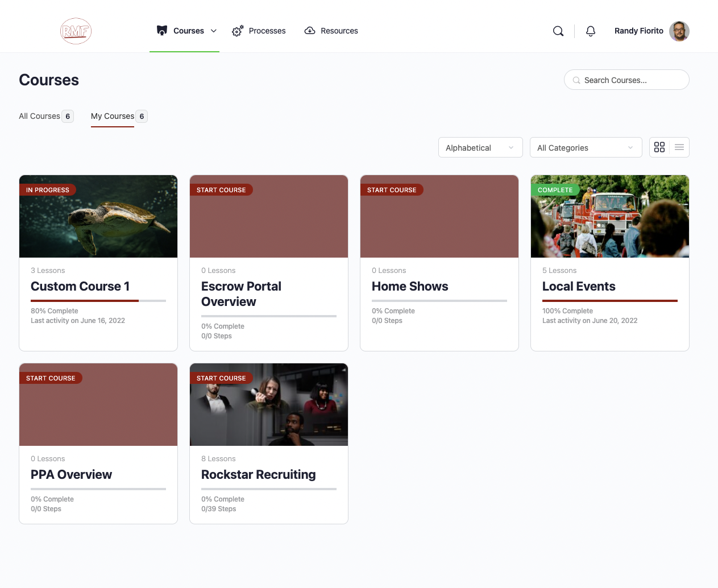Click the Courses graduation cap icon
718x588 pixels.
(162, 31)
